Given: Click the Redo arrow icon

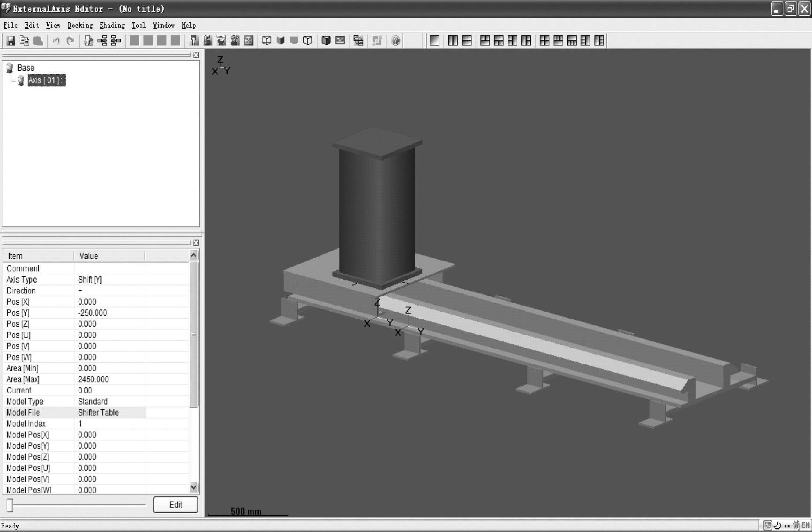Looking at the screenshot, I should point(70,41).
